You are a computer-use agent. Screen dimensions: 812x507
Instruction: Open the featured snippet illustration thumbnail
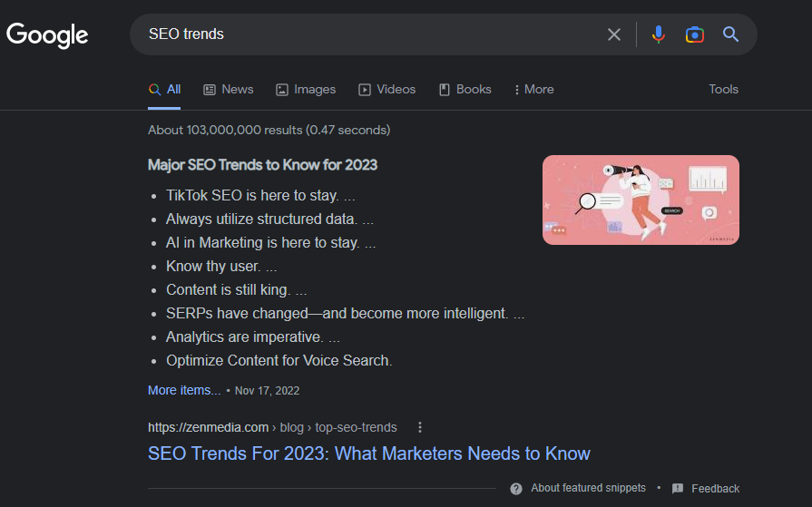click(x=641, y=200)
